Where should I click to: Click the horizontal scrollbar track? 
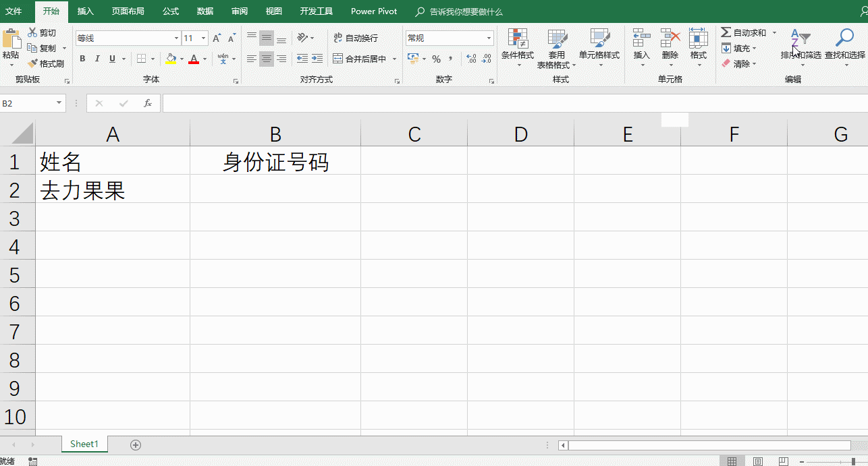pos(709,445)
